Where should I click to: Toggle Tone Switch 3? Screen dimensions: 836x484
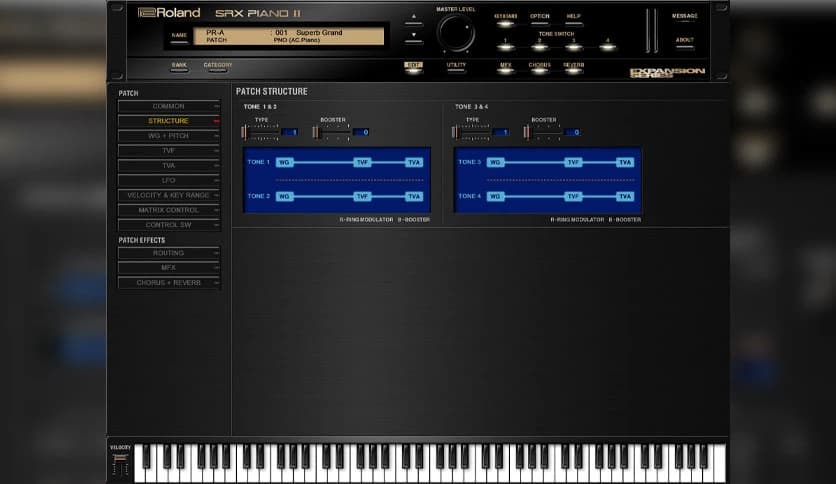tap(574, 45)
